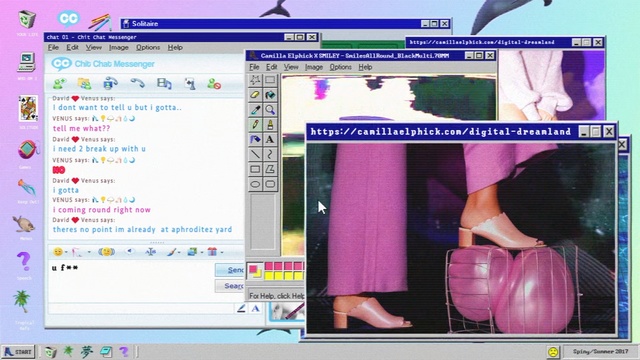This screenshot has height=360, width=640.
Task: Open the palm tree desktop icon
Action: [x=22, y=302]
